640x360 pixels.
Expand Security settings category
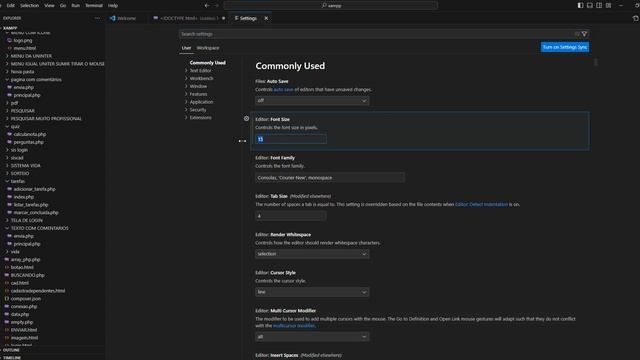(x=198, y=110)
